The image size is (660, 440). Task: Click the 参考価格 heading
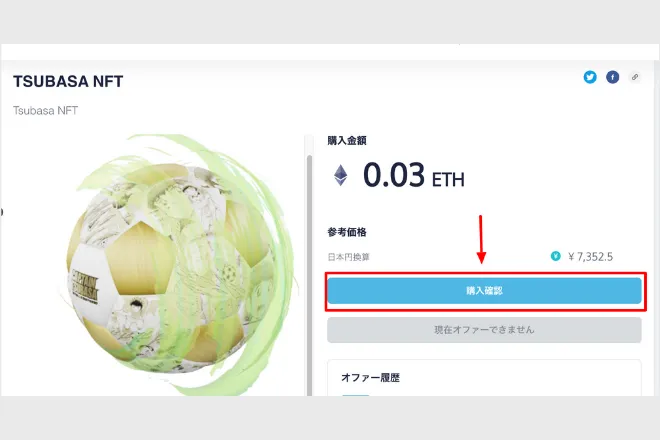point(347,232)
